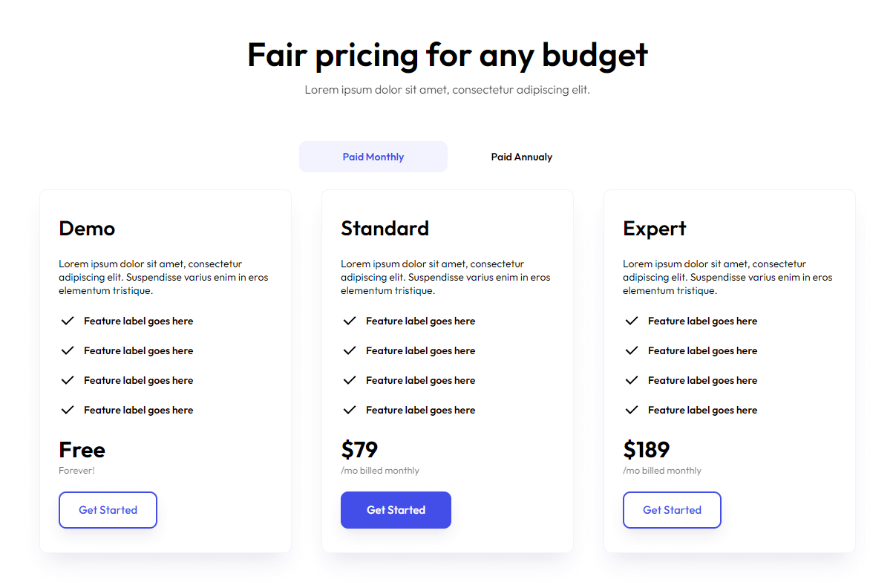Click the second checkmark icon in Demo plan
Image resolution: width=893 pixels, height=588 pixels.
67,350
